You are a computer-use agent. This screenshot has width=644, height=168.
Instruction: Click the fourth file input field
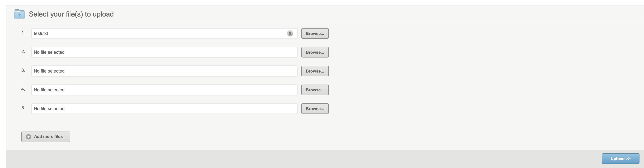click(x=164, y=90)
